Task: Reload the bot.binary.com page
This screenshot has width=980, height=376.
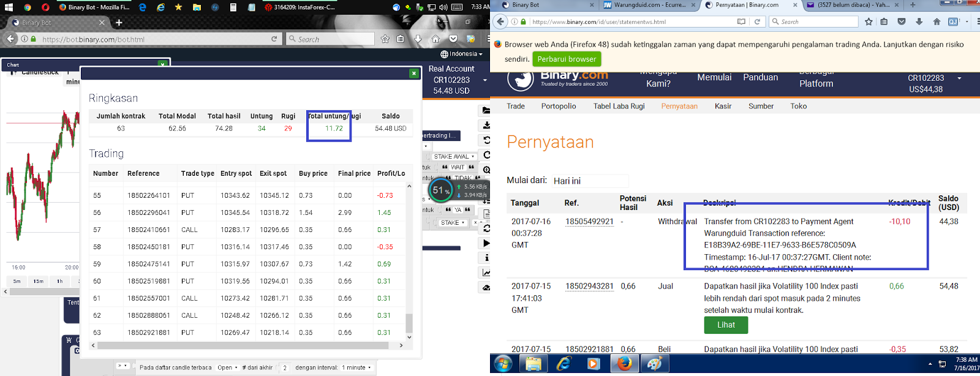Action: [274, 39]
